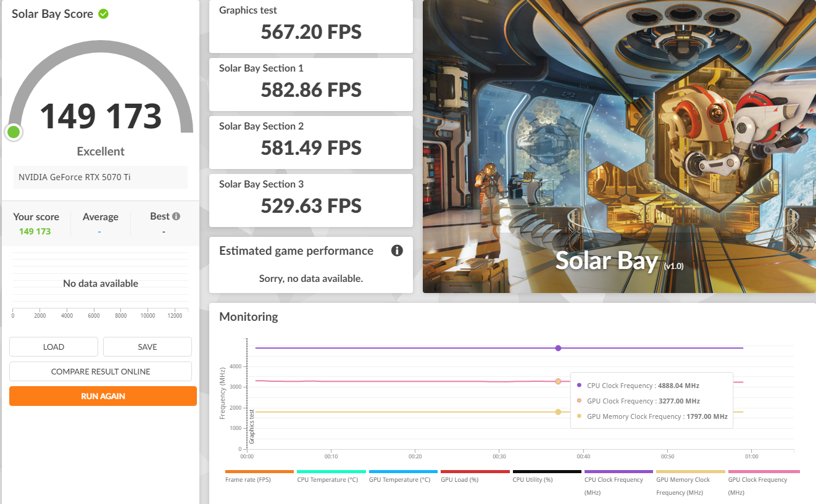Click the green validated checkmark beside Solar Bay Score

tap(104, 14)
